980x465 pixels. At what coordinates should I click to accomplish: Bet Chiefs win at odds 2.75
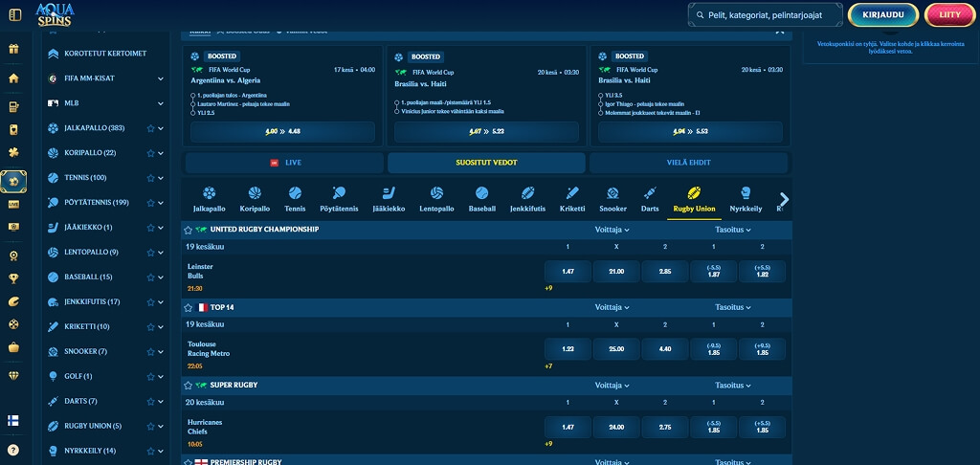point(665,428)
